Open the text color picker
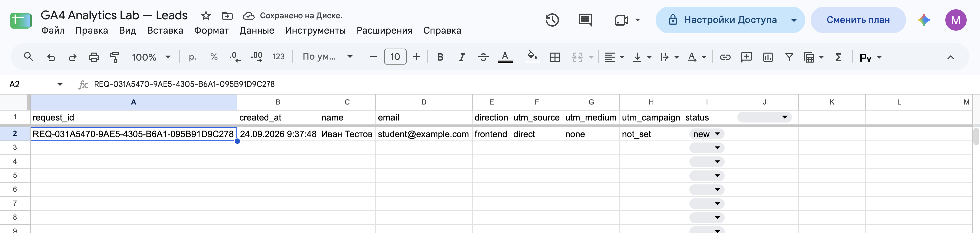This screenshot has width=980, height=233. tap(505, 57)
